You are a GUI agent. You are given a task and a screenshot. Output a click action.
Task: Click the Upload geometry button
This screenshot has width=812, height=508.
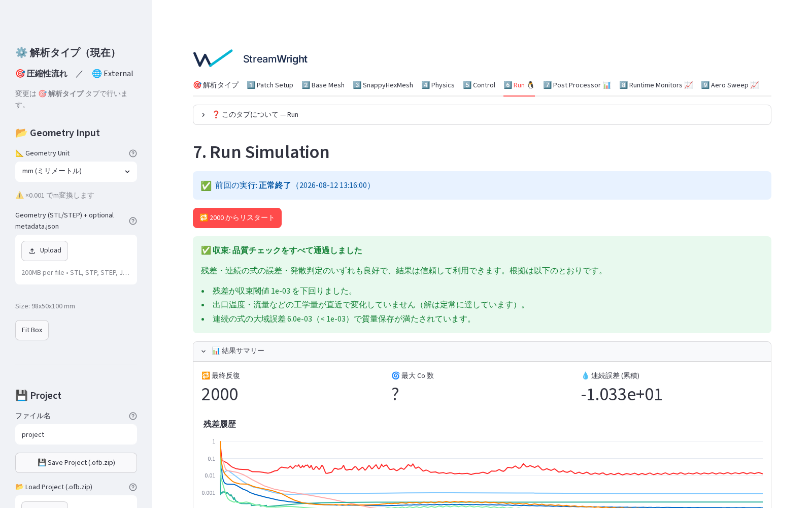click(45, 251)
